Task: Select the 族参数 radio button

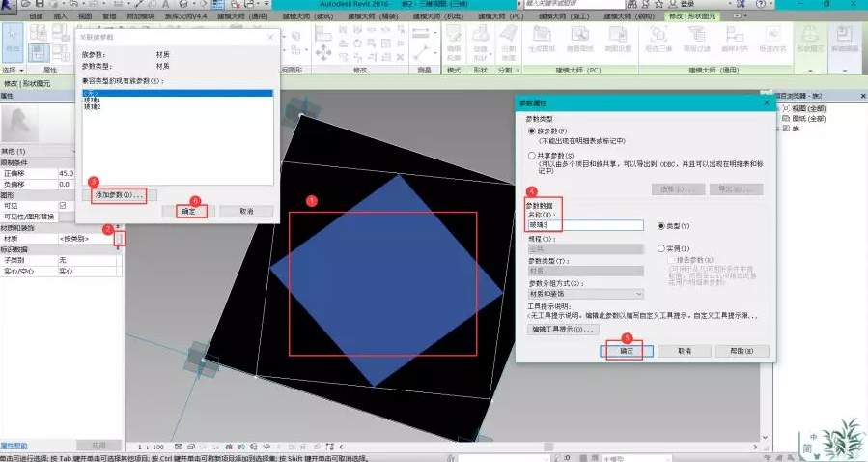Action: 531,130
